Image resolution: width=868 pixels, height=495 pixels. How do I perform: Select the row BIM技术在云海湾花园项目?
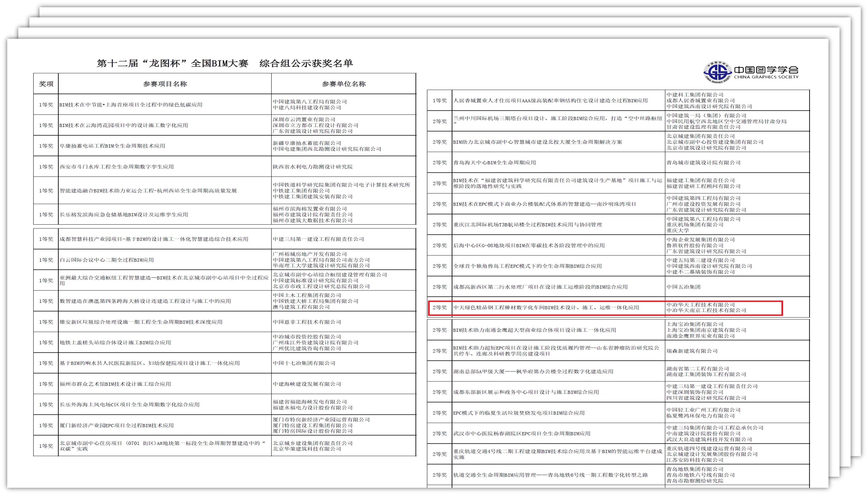[224, 125]
